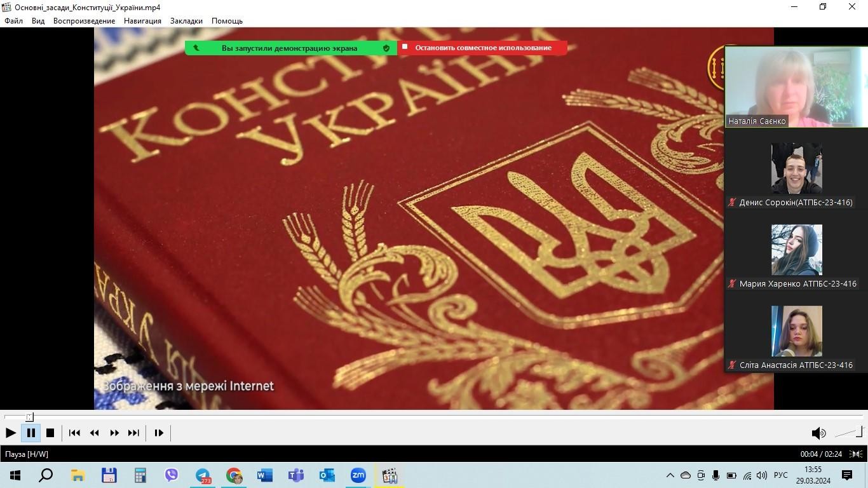Open Viber from the taskbar

pyautogui.click(x=172, y=475)
